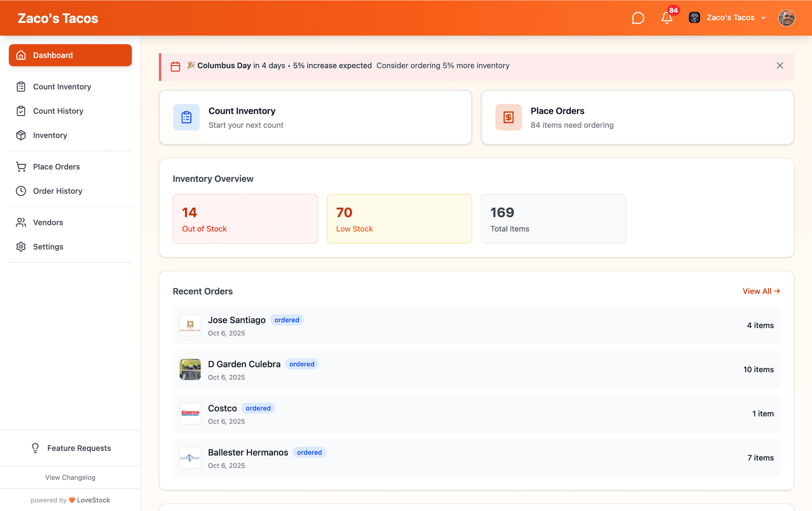Click the Vendors people icon
812x511 pixels.
[21, 223]
